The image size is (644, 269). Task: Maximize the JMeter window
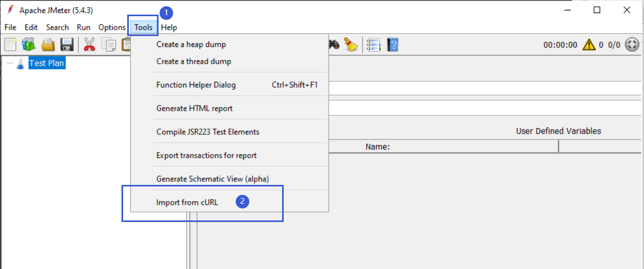coord(597,10)
